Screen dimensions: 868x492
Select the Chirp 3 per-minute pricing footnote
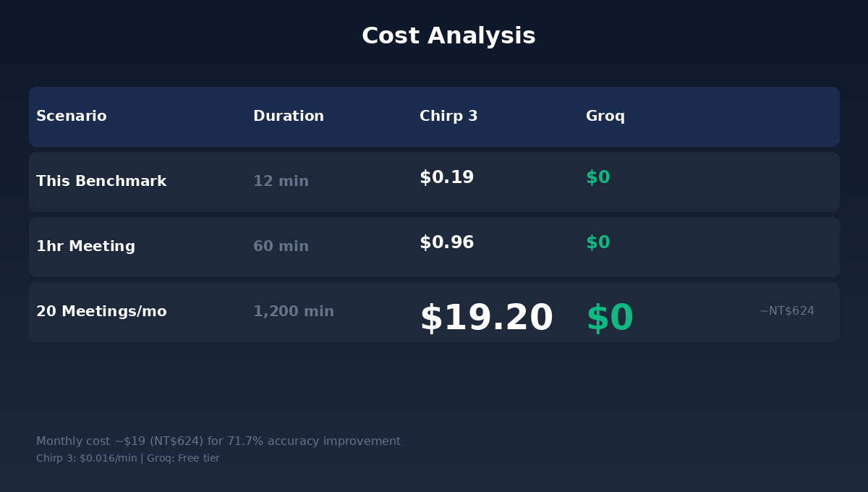[128, 459]
